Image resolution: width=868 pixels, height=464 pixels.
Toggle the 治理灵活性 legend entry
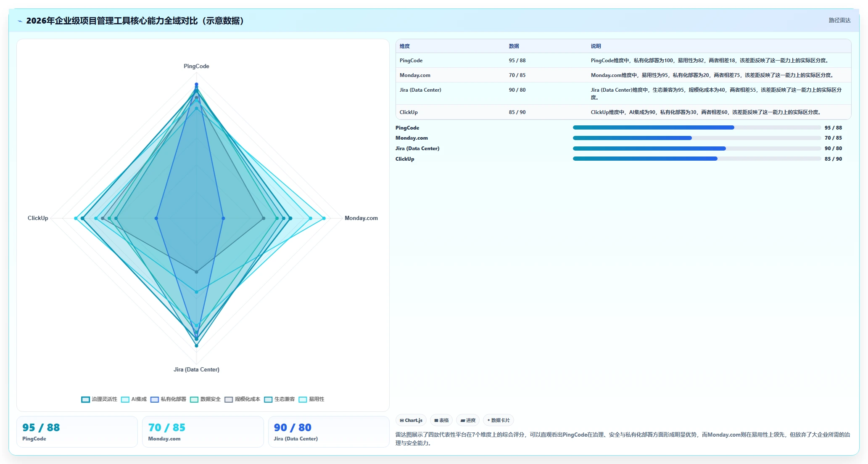click(99, 399)
